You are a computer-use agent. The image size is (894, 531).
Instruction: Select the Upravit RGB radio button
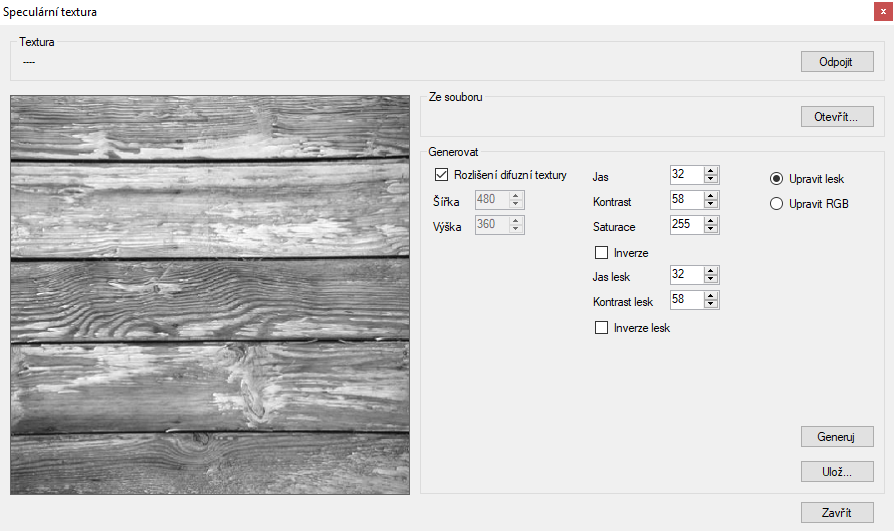click(777, 204)
